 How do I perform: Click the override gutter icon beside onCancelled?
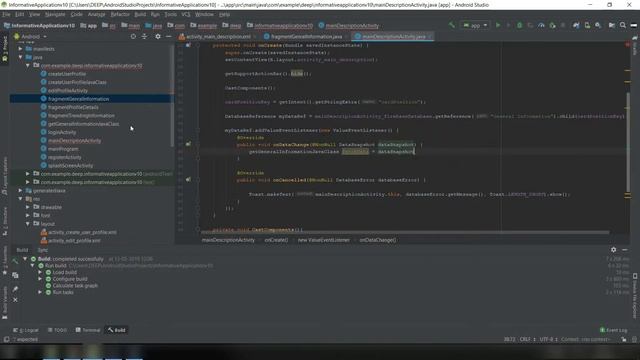coord(188,180)
